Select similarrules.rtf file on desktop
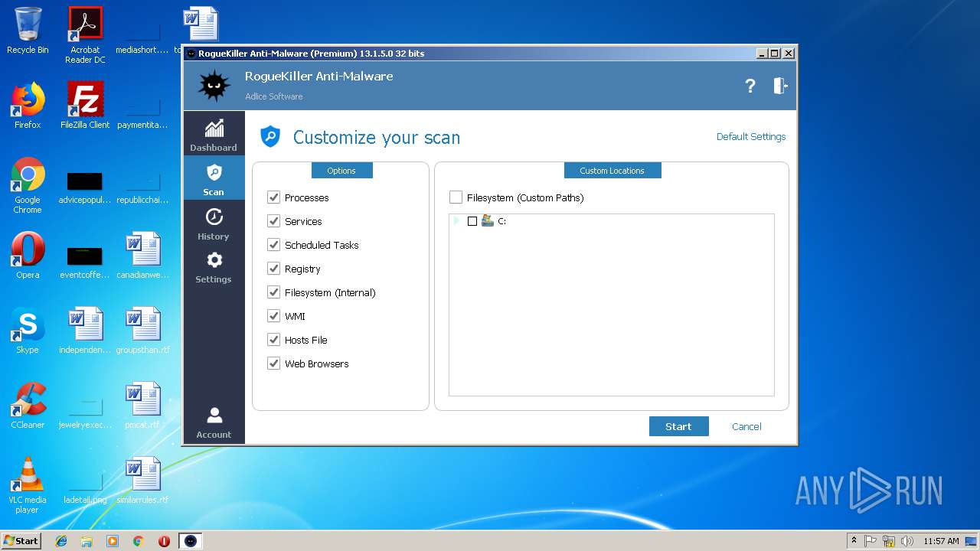This screenshot has height=551, width=980. click(143, 481)
